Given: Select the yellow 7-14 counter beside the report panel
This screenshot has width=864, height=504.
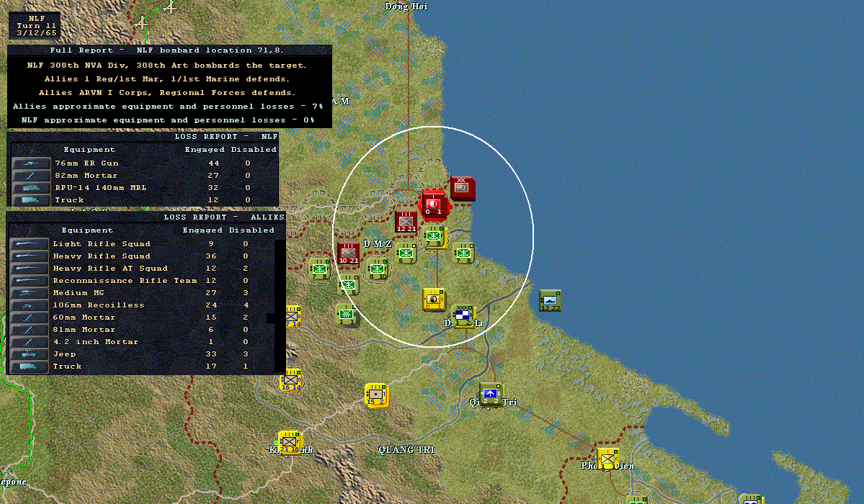Looking at the screenshot, I should pos(293,317).
